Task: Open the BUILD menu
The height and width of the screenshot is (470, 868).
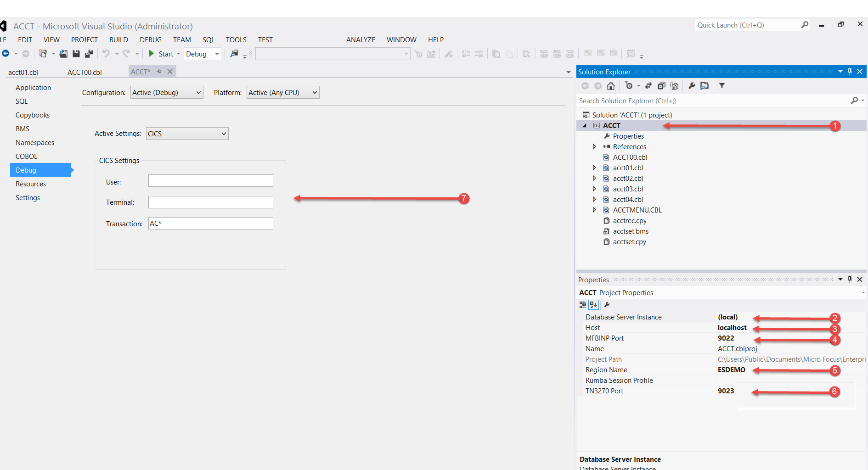Action: tap(118, 40)
